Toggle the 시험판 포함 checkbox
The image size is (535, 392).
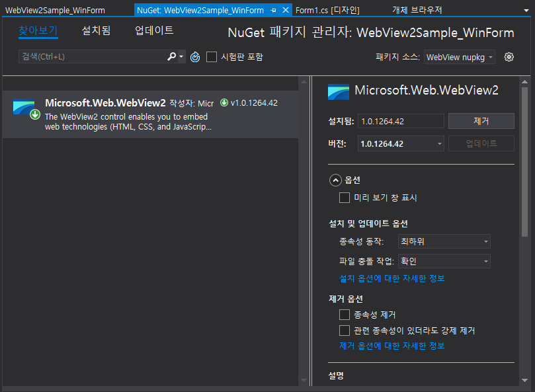[x=212, y=57]
